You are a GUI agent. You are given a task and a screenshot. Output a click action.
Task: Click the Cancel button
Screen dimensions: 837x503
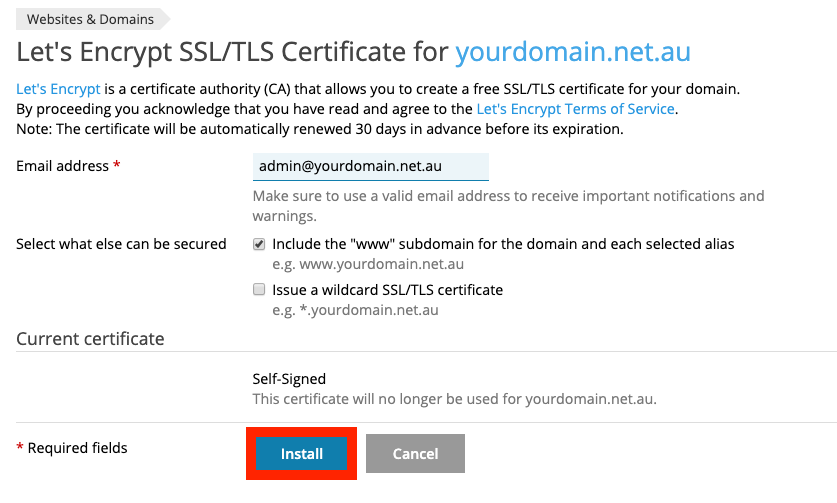tap(415, 453)
